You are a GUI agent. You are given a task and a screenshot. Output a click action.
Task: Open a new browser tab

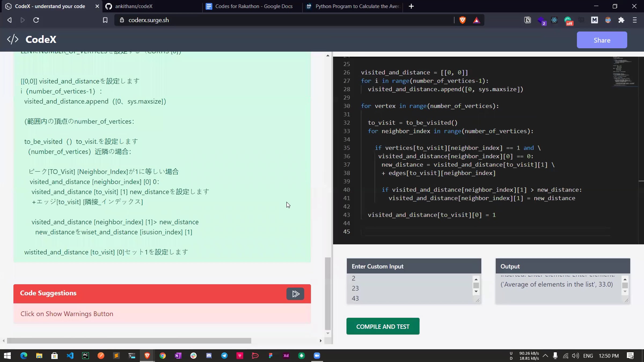click(x=411, y=6)
